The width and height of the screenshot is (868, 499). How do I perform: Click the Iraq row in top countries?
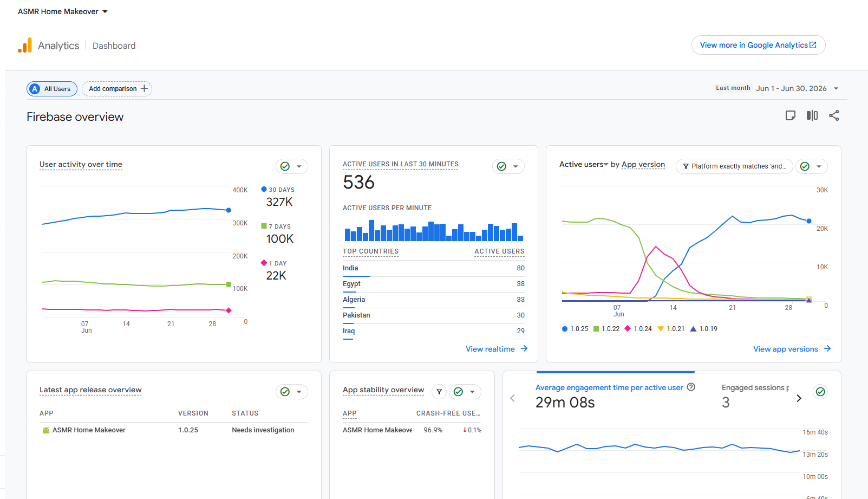[434, 331]
